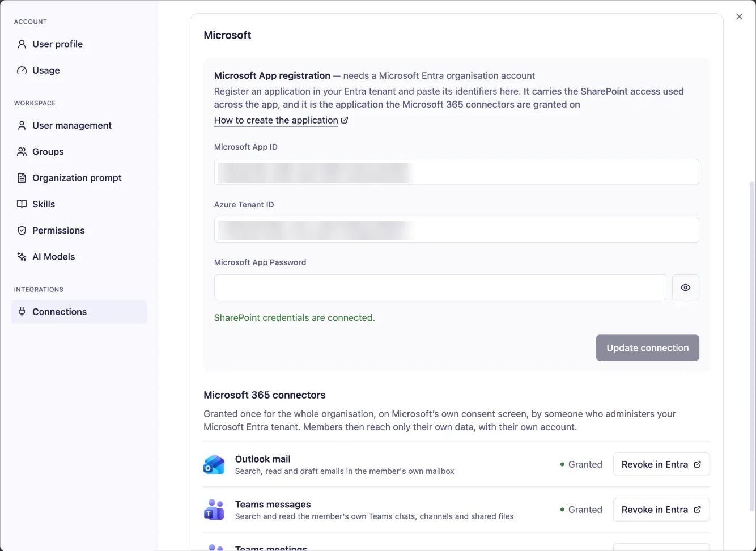Click the plug icon beside Connections

click(22, 312)
